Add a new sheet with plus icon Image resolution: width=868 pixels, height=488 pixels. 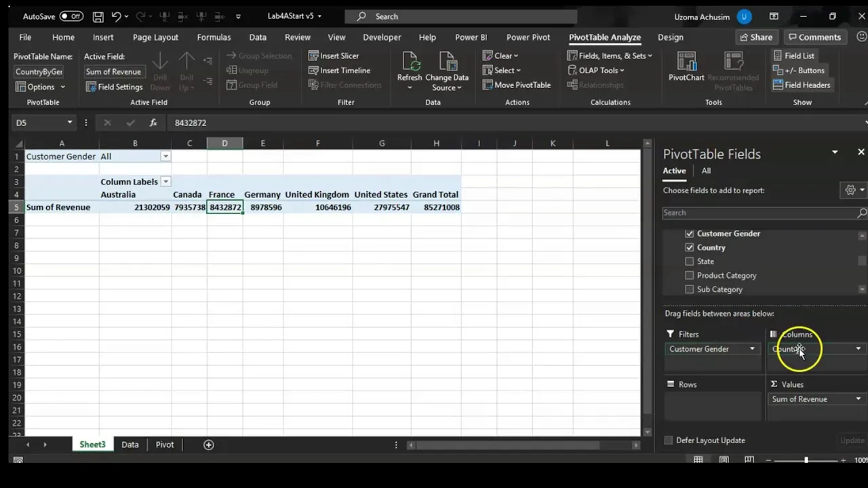point(209,445)
